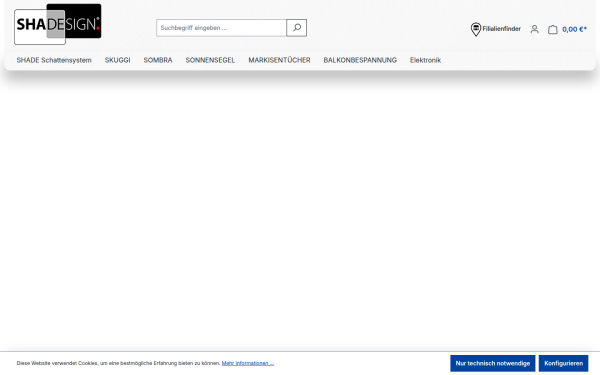Screen dimensions: 600x375
Task: Click the Konfigurieren cookie button
Action: click(x=563, y=363)
